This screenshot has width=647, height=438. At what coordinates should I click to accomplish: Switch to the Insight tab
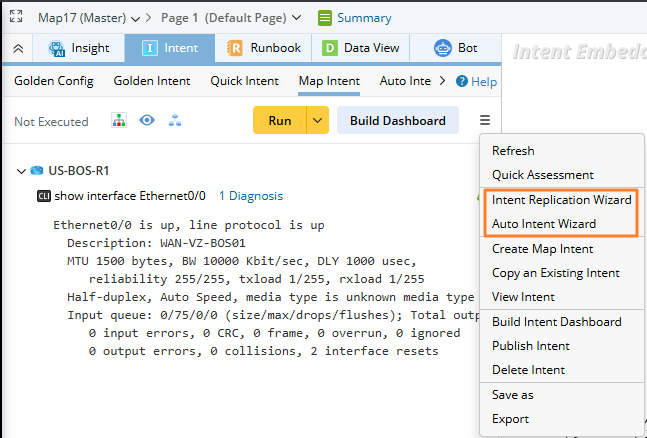click(x=78, y=48)
